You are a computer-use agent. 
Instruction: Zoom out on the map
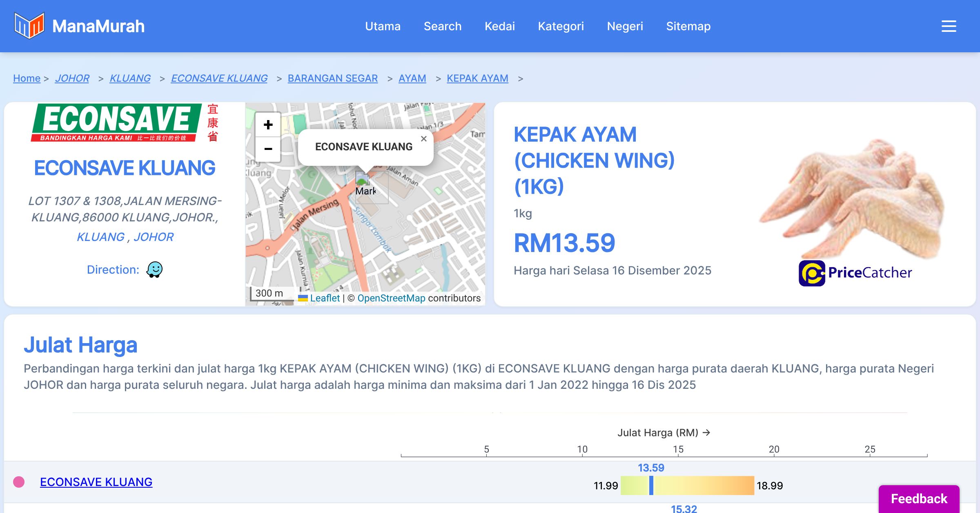(x=268, y=149)
